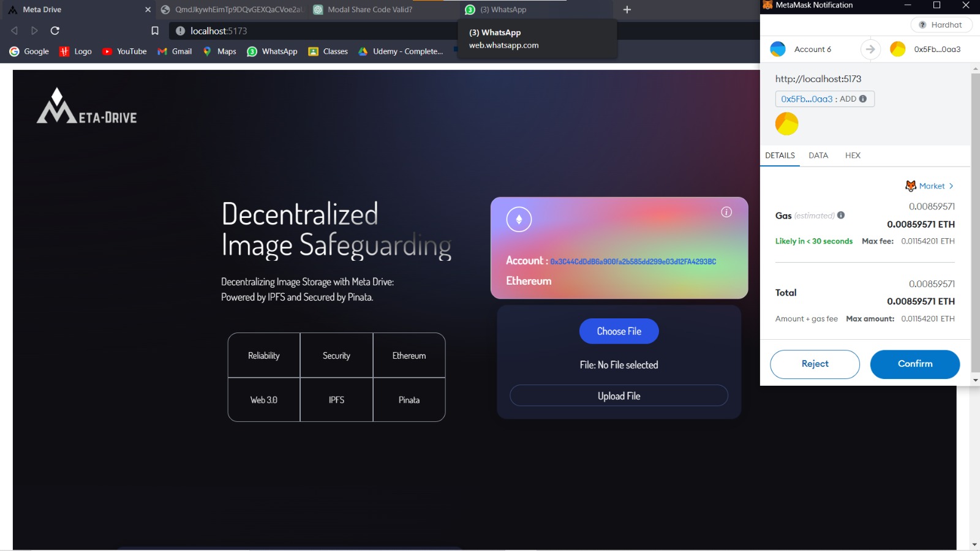
Task: Open the Maps bookmark
Action: click(x=219, y=51)
